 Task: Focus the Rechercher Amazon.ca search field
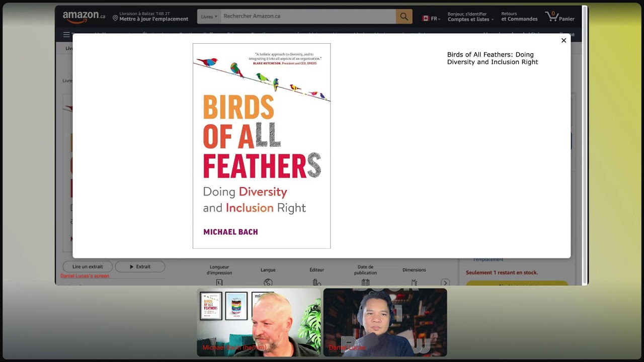click(308, 17)
